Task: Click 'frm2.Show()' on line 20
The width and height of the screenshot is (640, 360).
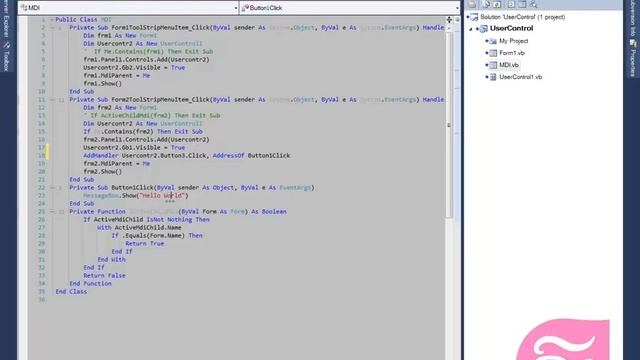Action: (x=102, y=171)
